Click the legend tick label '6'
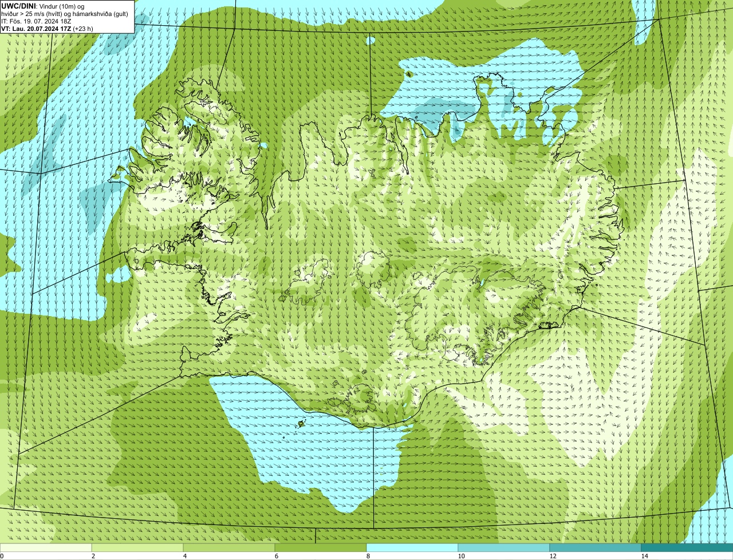 tap(277, 556)
